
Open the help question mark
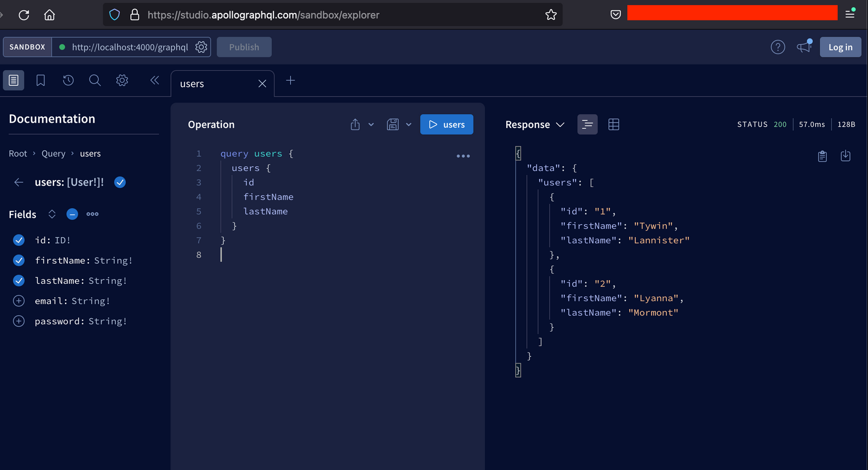pos(778,47)
